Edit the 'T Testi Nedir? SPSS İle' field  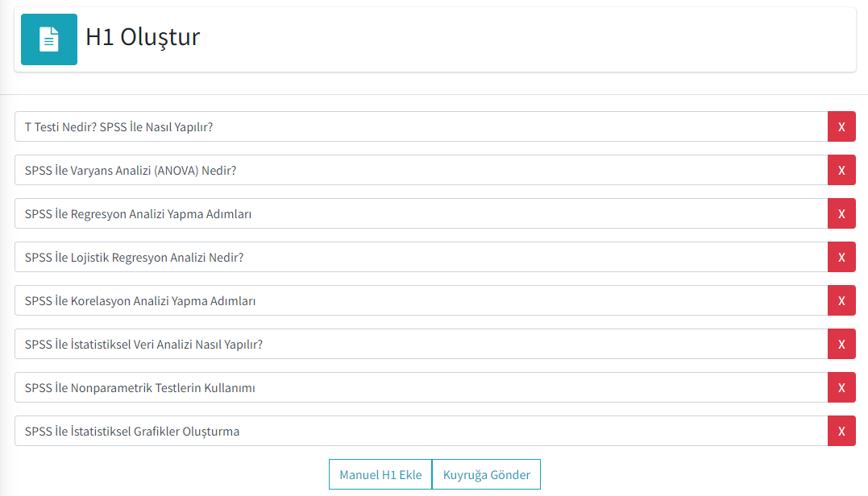422,126
